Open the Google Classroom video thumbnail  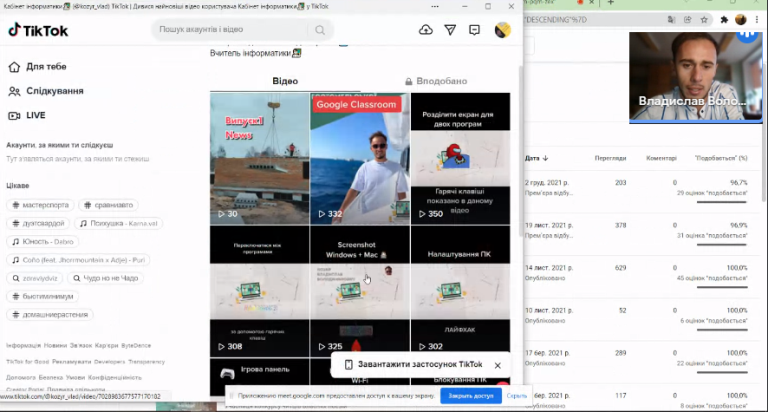coord(360,159)
